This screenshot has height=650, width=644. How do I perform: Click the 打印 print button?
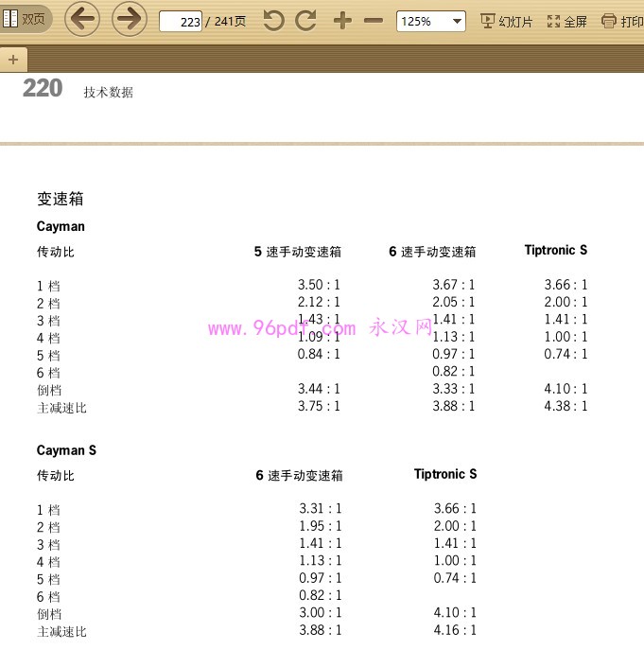click(x=622, y=21)
